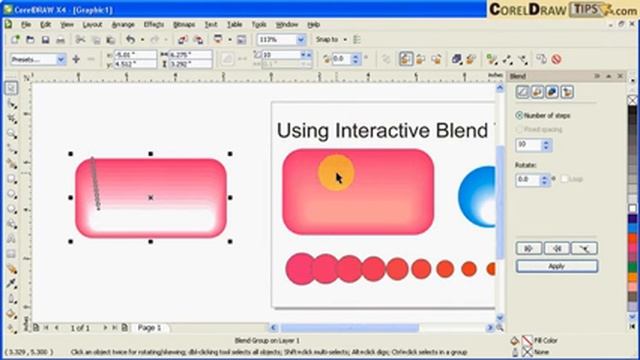The width and height of the screenshot is (640, 360).
Task: Select the Eyedropper tool in toolbox
Action: 11,283
